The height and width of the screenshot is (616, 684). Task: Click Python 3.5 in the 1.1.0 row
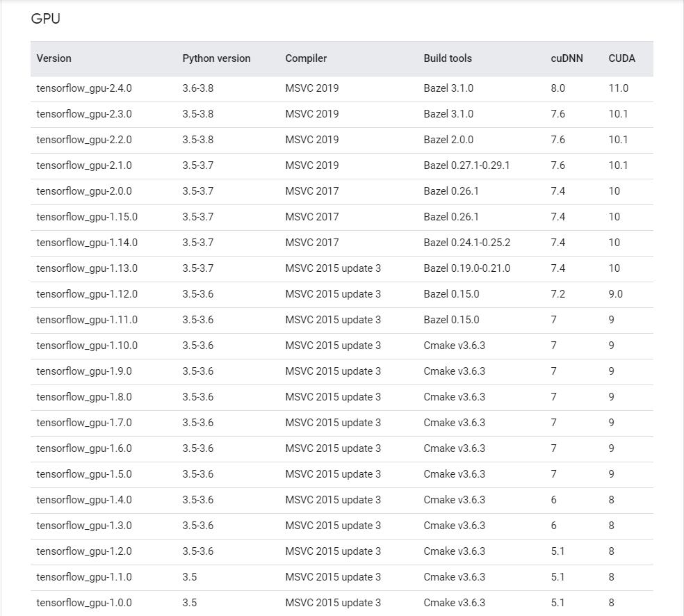(x=190, y=578)
